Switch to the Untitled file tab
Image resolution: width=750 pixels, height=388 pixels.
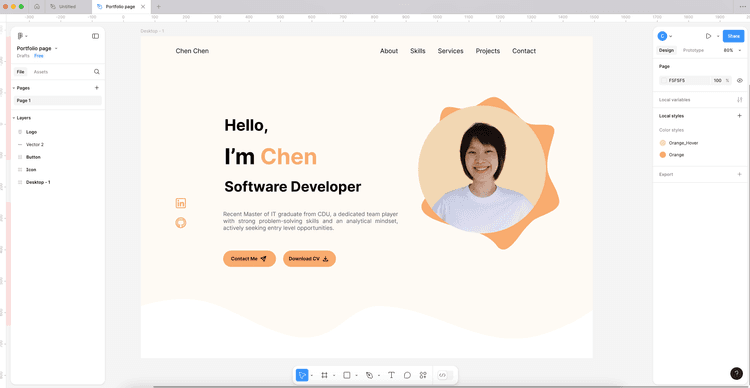click(x=67, y=7)
